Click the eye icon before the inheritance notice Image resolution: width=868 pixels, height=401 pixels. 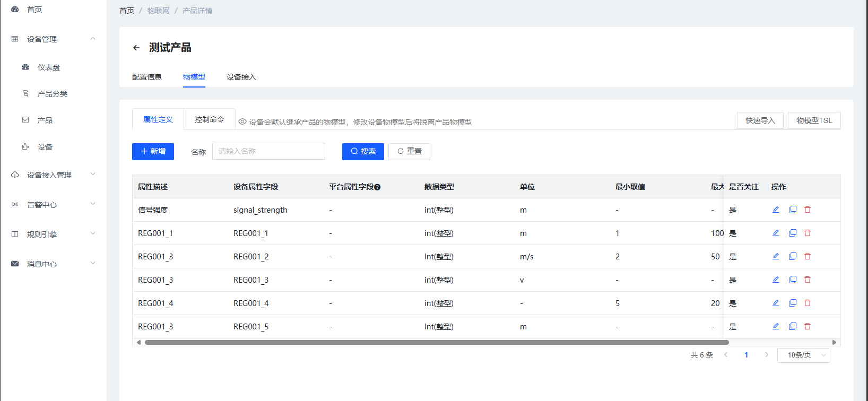click(x=242, y=121)
